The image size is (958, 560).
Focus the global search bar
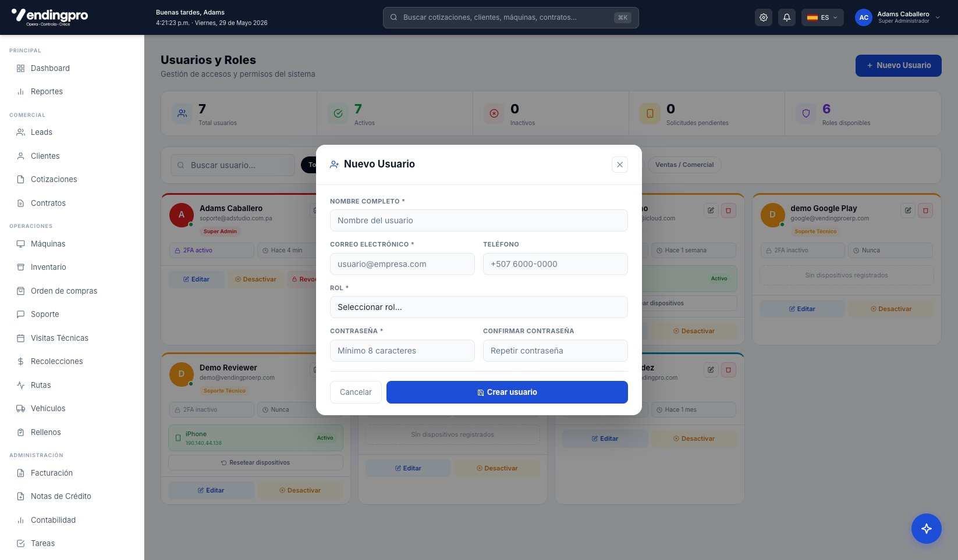coord(510,17)
